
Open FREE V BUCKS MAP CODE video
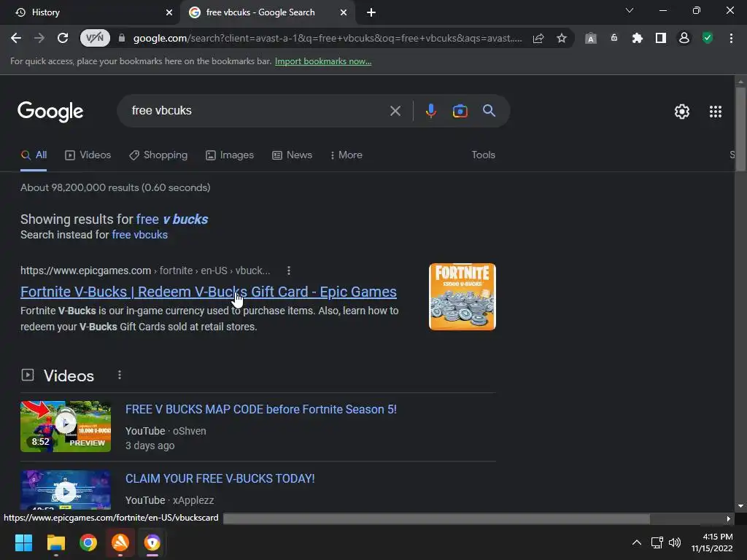click(261, 409)
